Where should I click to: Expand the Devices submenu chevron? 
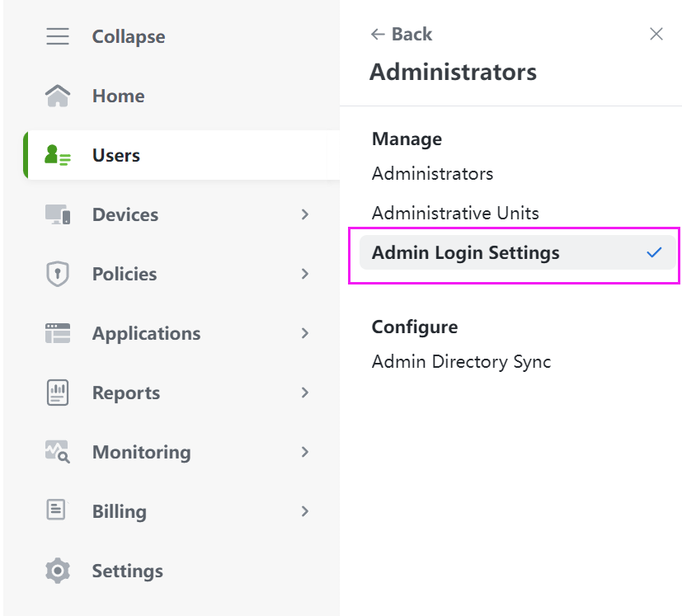click(x=305, y=215)
